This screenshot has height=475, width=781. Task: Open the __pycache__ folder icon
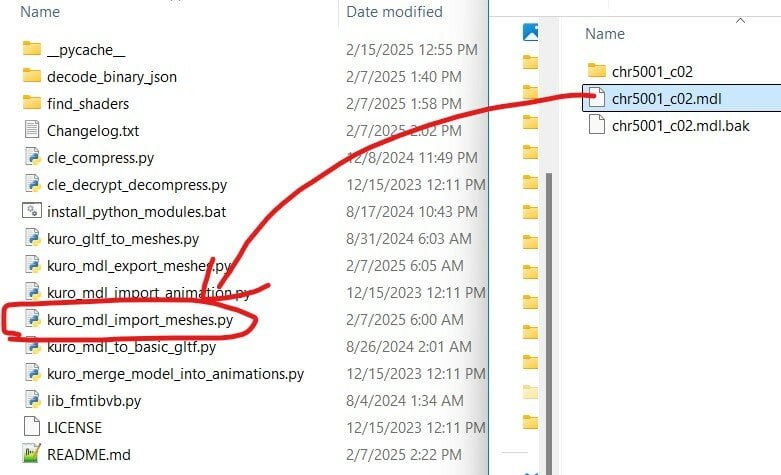coord(32,49)
